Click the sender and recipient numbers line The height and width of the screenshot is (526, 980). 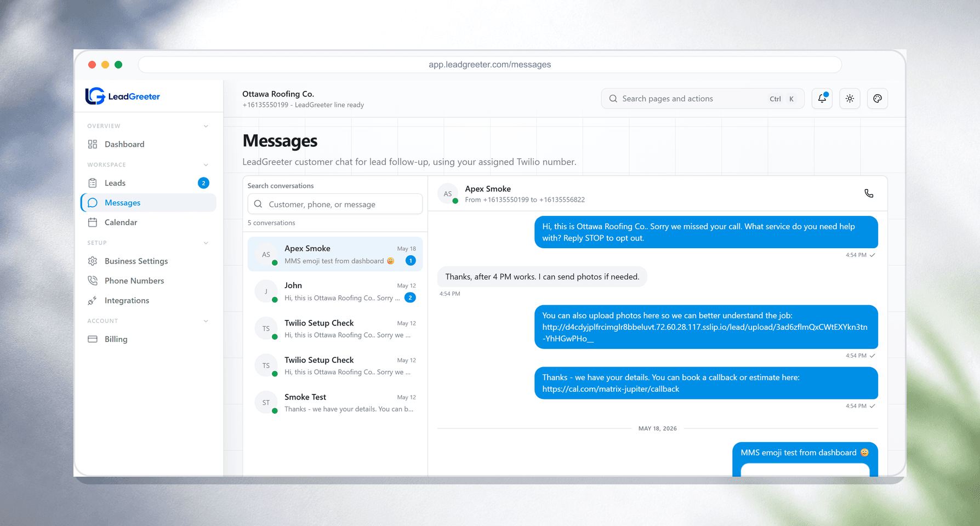(x=525, y=200)
